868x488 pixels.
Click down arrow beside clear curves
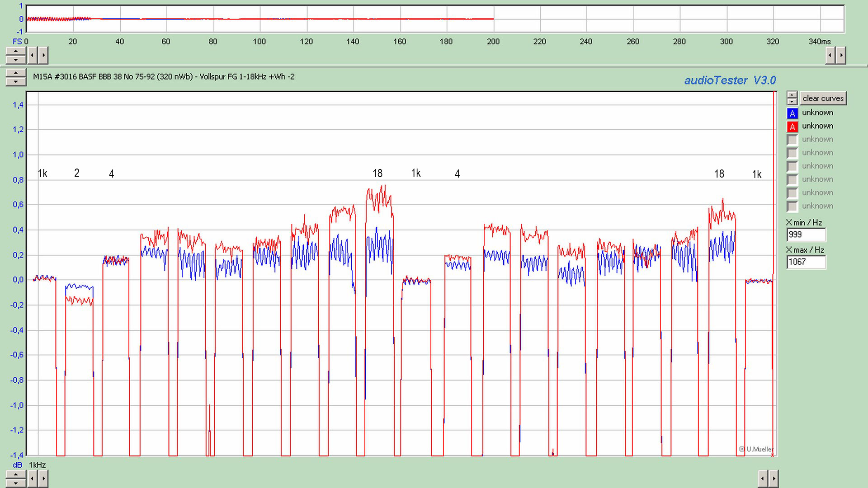pyautogui.click(x=792, y=102)
